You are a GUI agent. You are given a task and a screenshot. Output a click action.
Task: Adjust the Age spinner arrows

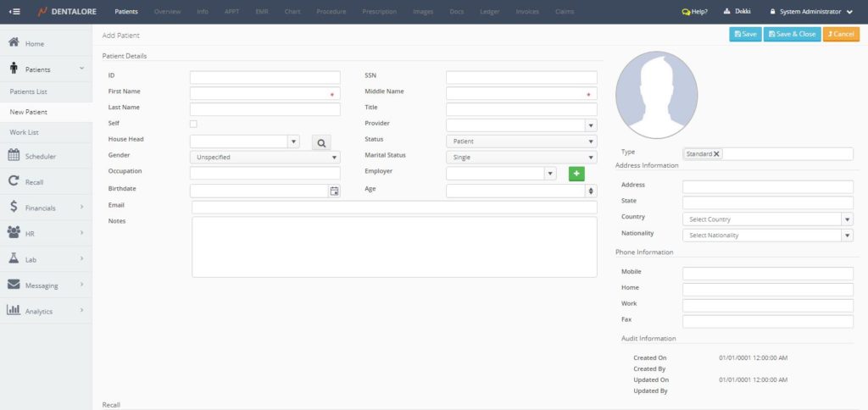click(591, 191)
